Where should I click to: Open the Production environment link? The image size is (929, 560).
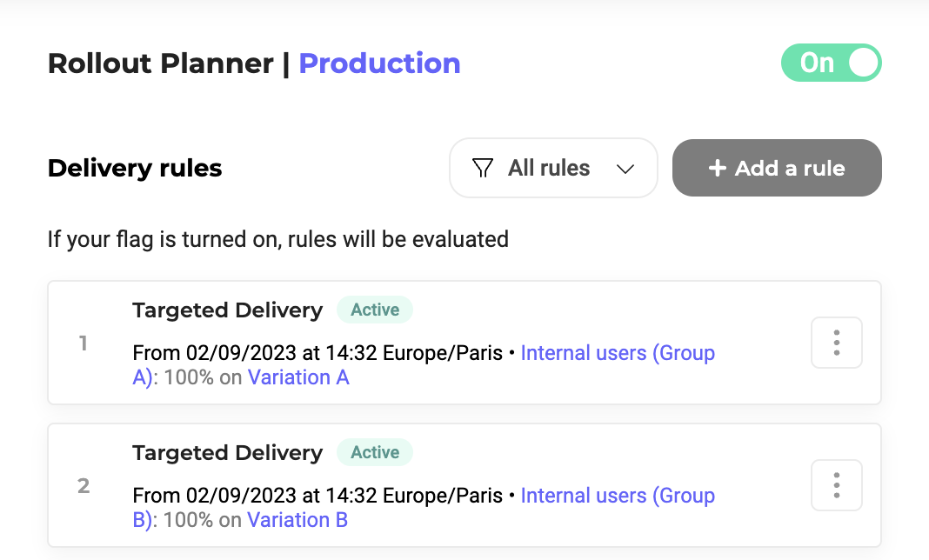379,63
